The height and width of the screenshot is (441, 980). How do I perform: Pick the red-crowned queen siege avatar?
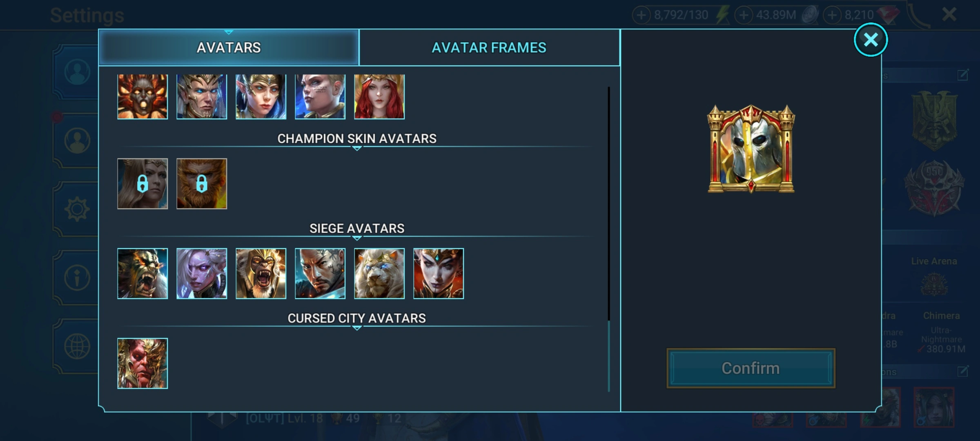439,274
